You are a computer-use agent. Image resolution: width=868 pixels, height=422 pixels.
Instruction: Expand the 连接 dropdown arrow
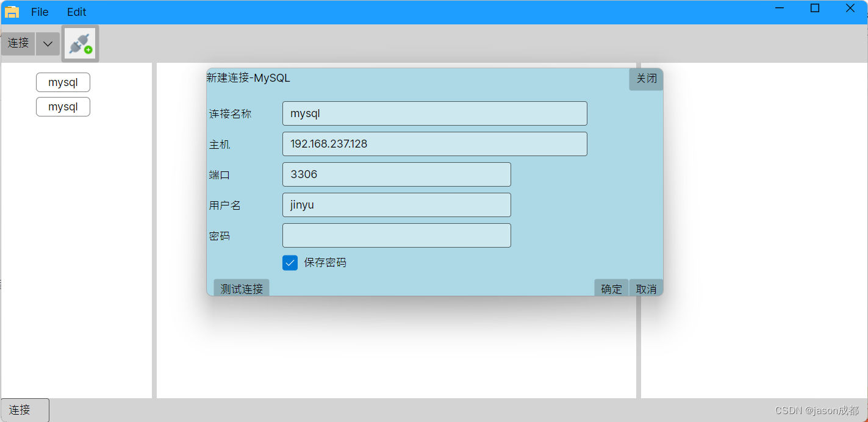coord(48,44)
